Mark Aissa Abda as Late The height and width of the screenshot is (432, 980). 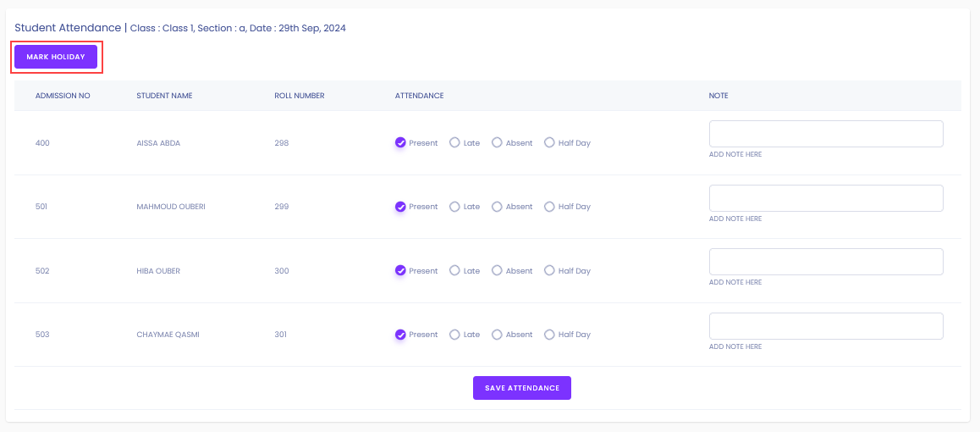tap(455, 142)
